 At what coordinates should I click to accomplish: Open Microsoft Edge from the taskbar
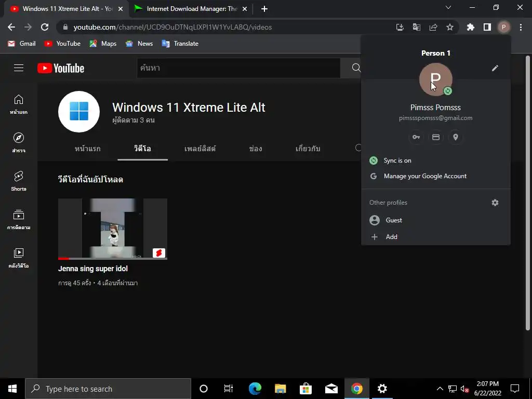click(x=255, y=389)
